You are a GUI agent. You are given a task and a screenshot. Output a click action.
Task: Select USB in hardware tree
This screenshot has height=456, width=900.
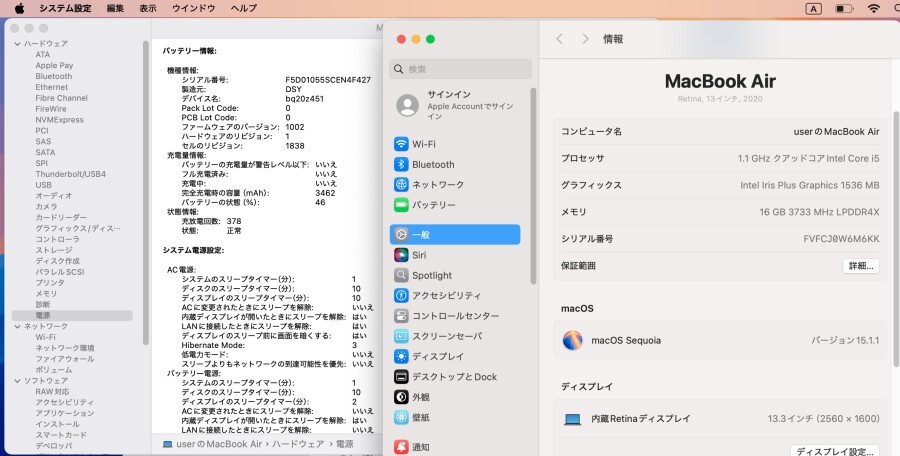[x=43, y=185]
